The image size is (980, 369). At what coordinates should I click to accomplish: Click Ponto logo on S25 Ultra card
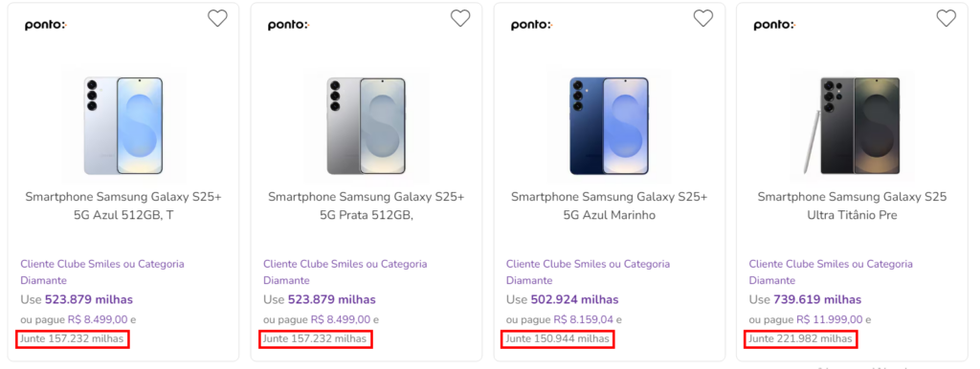pyautogui.click(x=774, y=26)
